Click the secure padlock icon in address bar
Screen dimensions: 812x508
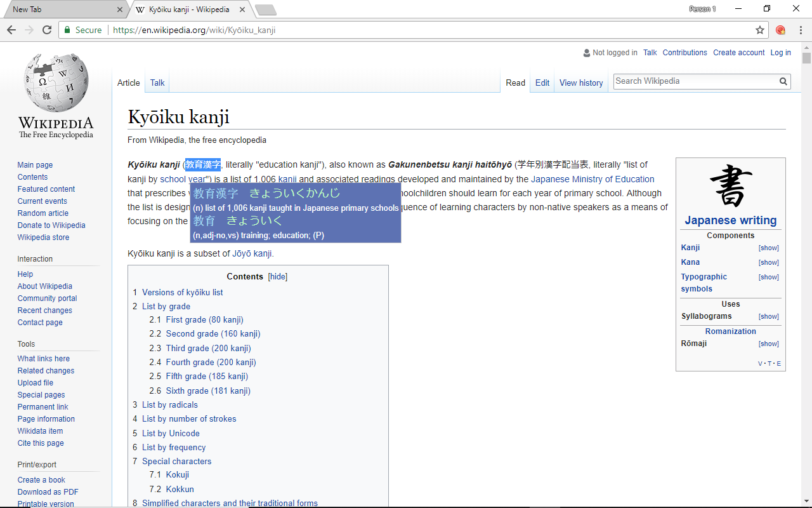point(68,30)
